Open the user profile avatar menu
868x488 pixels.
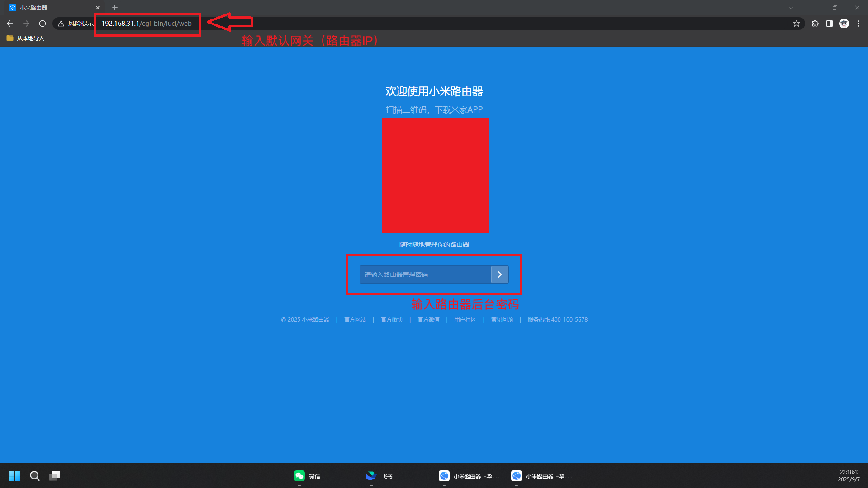[x=844, y=24]
